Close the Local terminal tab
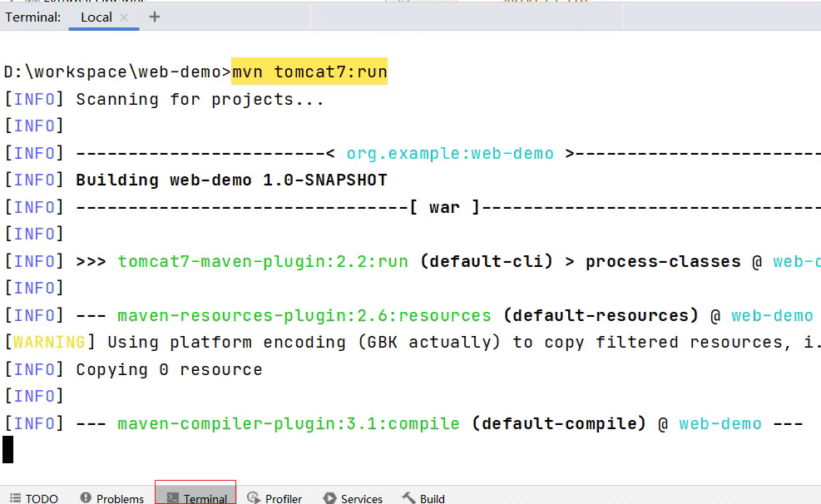Screen dimensions: 821x504 tap(124, 17)
